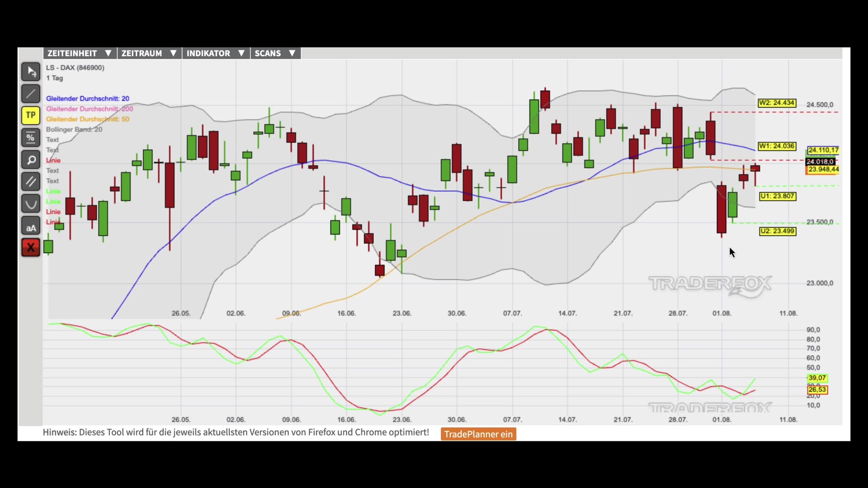
Task: Select the curve arc drawing tool
Action: [31, 204]
